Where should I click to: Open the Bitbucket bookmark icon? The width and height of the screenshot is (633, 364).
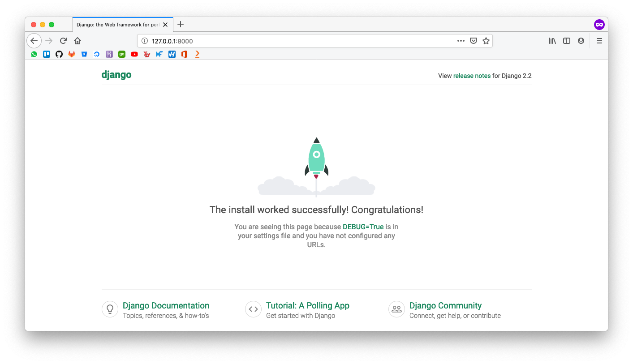(x=84, y=54)
